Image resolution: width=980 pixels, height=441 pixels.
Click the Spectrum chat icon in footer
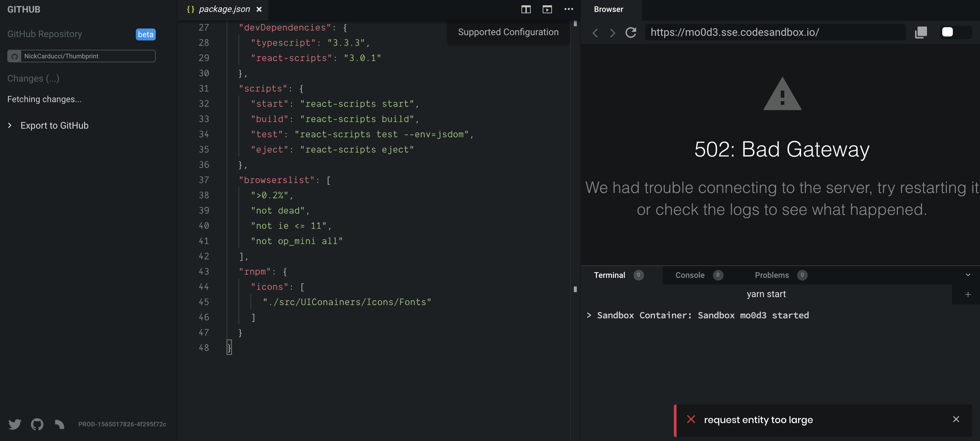pos(59,424)
